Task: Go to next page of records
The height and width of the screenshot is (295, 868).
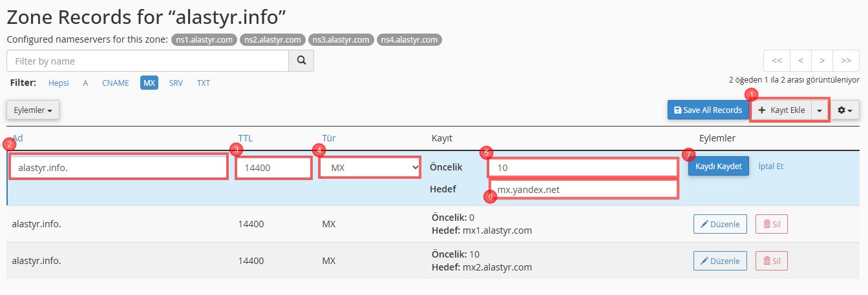Action: tap(821, 60)
